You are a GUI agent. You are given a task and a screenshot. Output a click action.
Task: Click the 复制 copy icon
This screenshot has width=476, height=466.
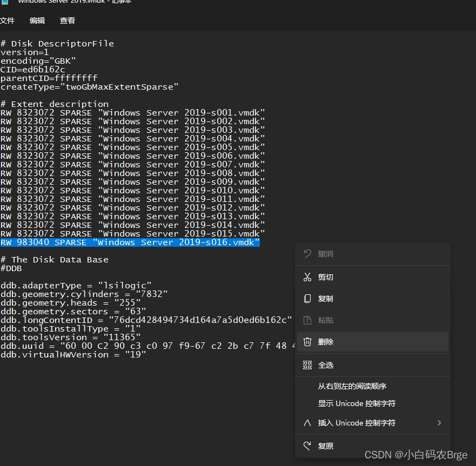click(x=307, y=299)
